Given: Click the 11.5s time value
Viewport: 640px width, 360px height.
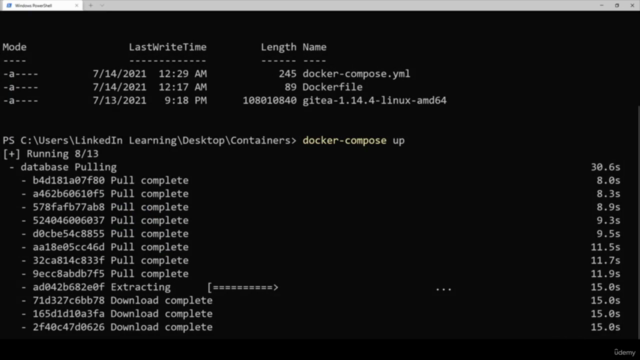Looking at the screenshot, I should 605,247.
